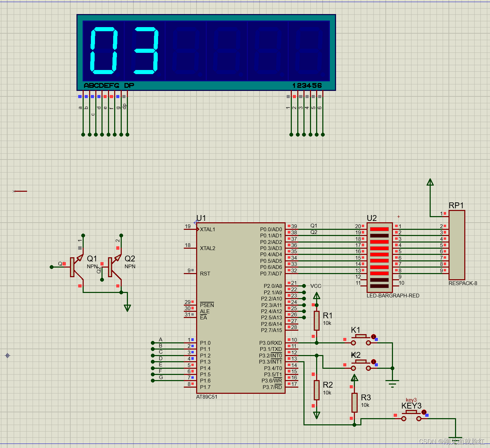
Task: Select the AT89C51 microcontroller body
Action: 241,308
